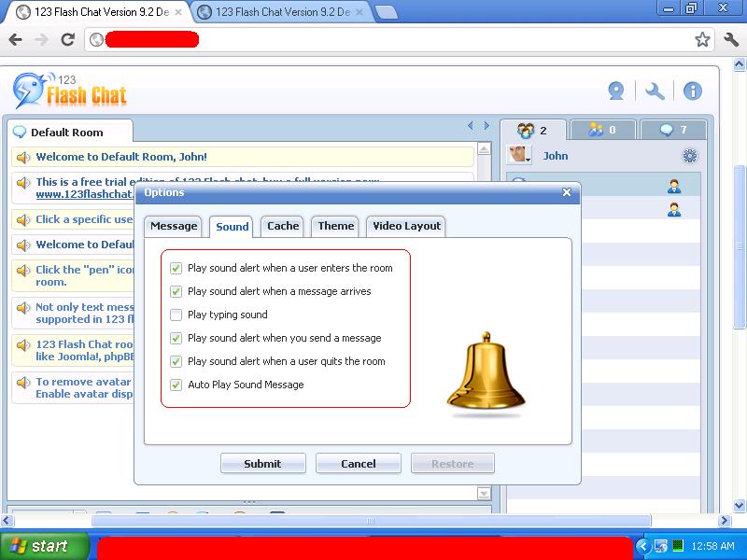The image size is (747, 560).
Task: Click the browser back button
Action: tap(15, 39)
